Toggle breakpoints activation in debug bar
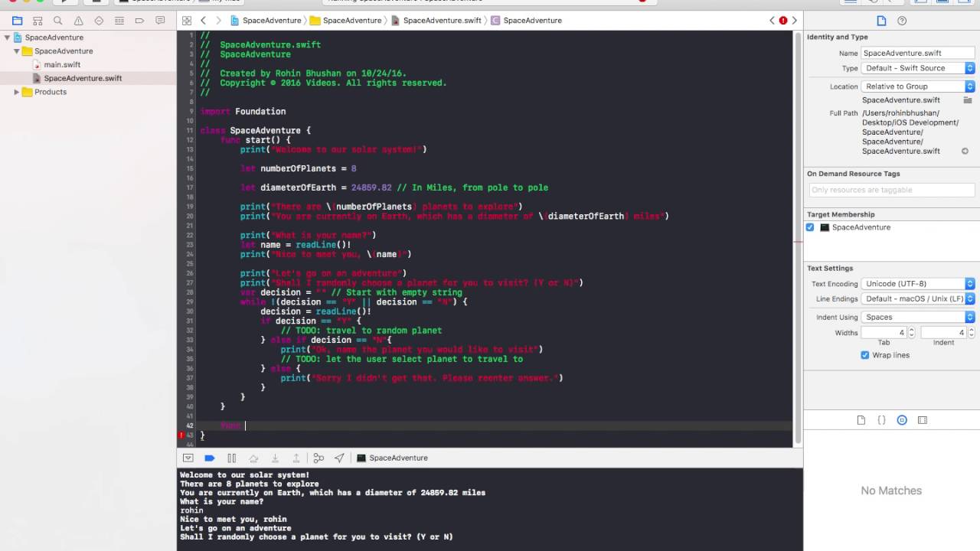Image resolution: width=980 pixels, height=551 pixels. (210, 458)
